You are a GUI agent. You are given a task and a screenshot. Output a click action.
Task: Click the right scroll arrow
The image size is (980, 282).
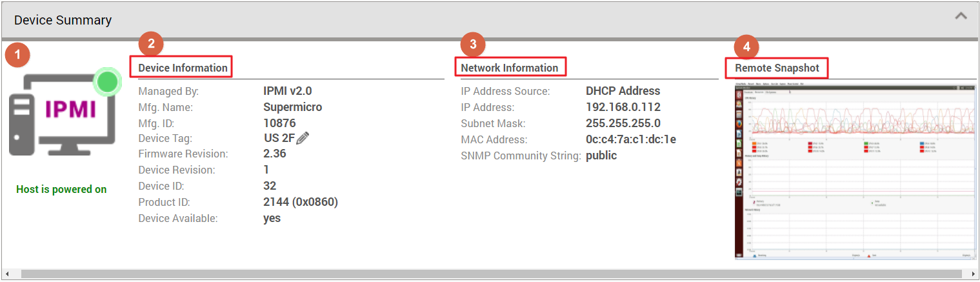(x=974, y=274)
